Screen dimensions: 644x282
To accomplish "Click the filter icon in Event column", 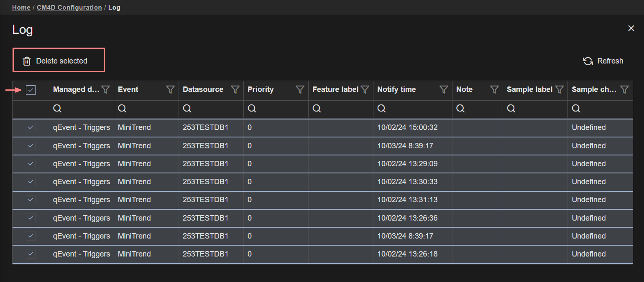I will pos(170,89).
